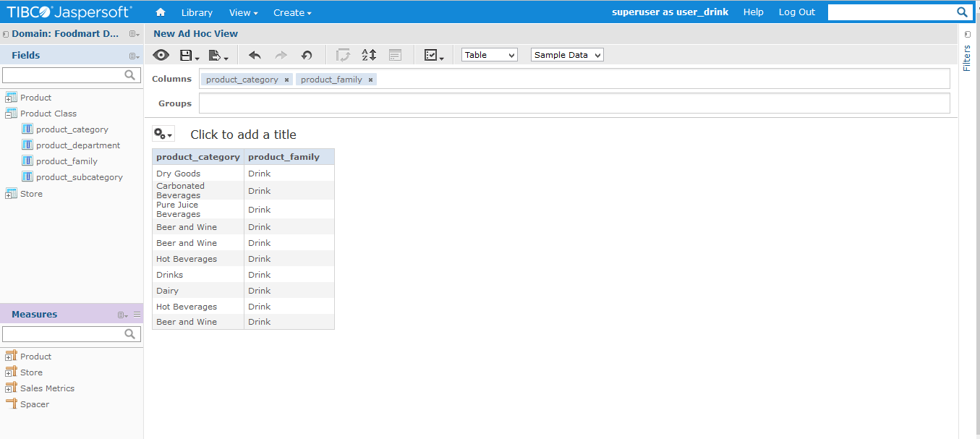Click the Help link
This screenshot has height=439, width=980.
point(753,12)
